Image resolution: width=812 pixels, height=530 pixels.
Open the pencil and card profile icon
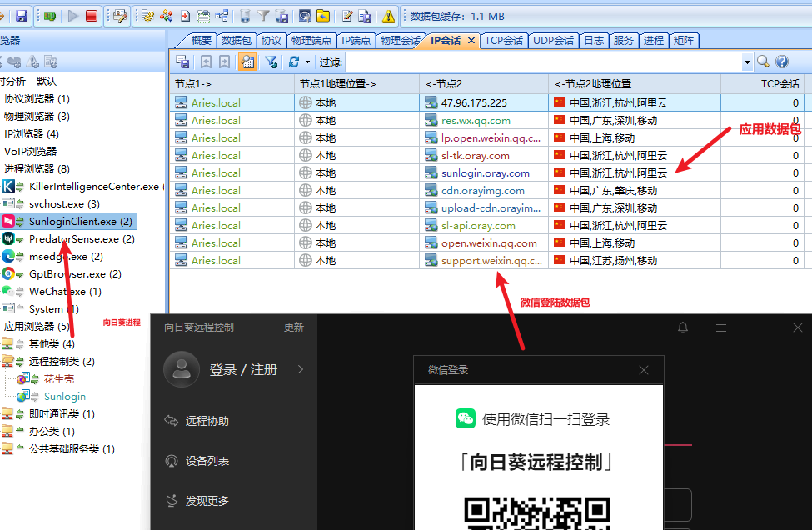tap(120, 16)
